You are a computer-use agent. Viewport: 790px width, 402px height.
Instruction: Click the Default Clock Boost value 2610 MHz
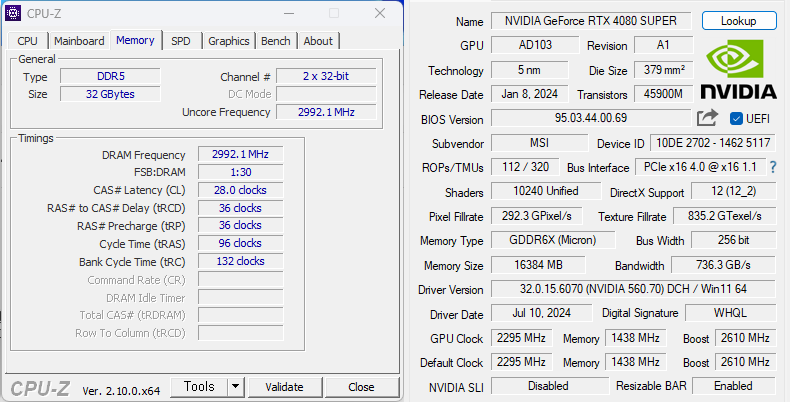point(745,362)
